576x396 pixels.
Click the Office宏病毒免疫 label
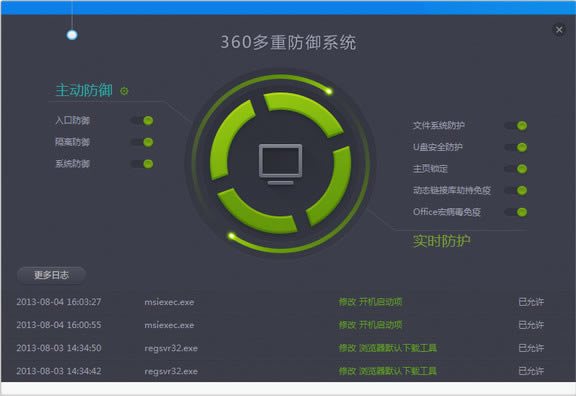pyautogui.click(x=447, y=212)
